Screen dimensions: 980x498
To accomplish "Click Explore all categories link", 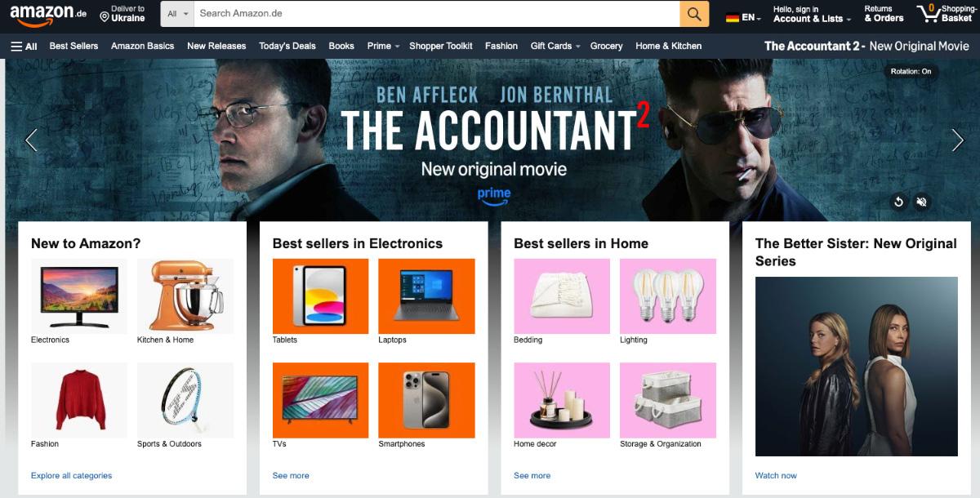I will [x=71, y=475].
